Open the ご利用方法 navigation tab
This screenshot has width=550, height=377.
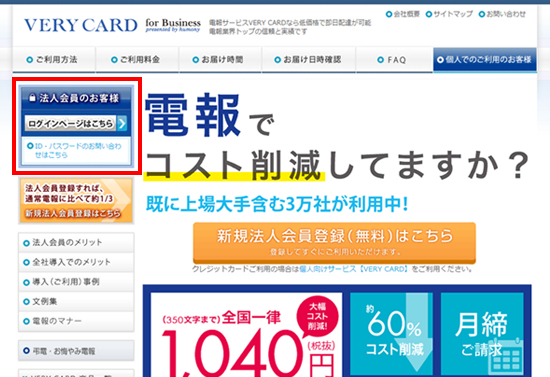pos(54,60)
